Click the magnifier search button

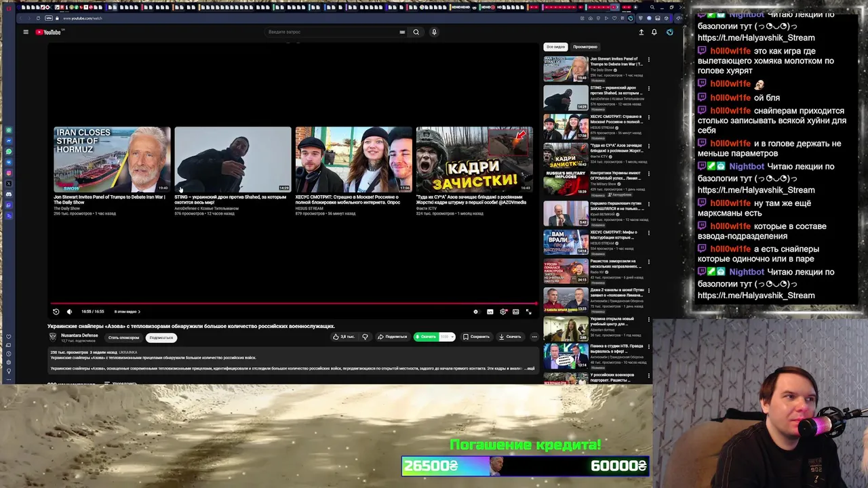[x=416, y=32]
